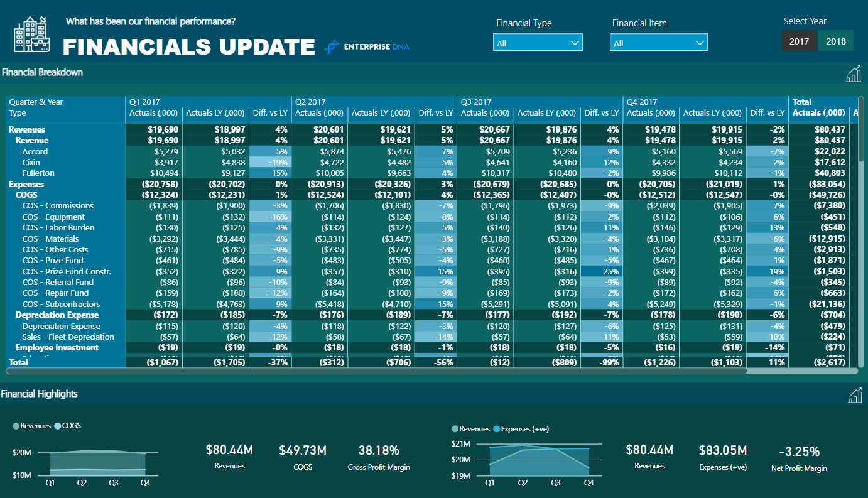
Task: Click the office buildings icon in the header
Action: [31, 35]
